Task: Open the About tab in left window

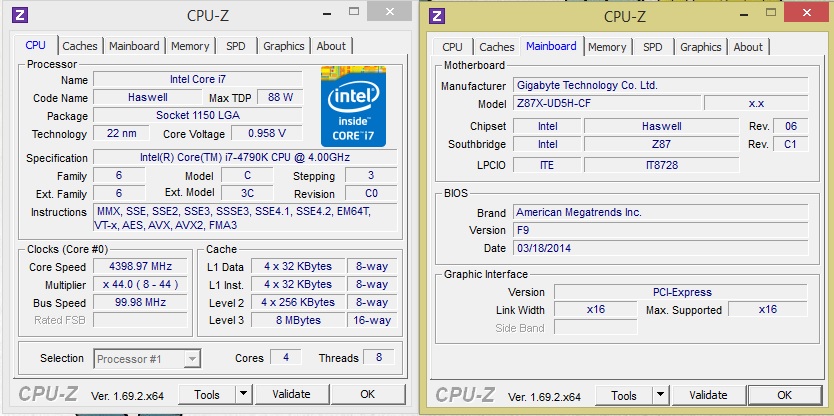Action: [x=331, y=46]
